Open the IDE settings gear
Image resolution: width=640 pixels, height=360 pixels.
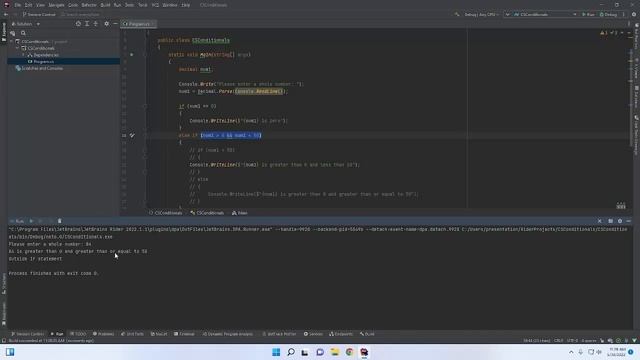(634, 14)
